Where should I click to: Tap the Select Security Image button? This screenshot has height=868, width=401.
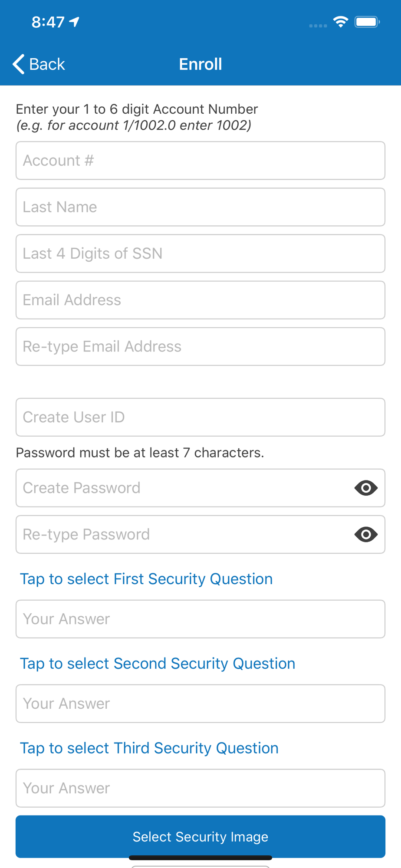pyautogui.click(x=200, y=836)
